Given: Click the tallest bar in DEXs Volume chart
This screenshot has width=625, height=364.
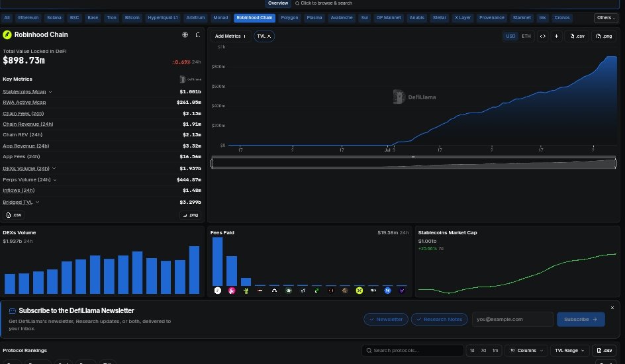Looking at the screenshot, I should (194, 270).
